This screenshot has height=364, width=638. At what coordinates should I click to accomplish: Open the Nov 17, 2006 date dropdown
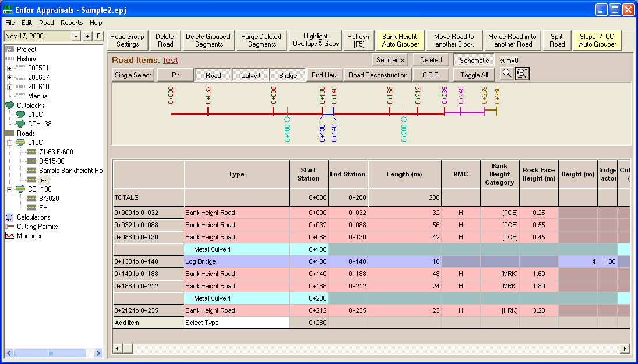pyautogui.click(x=75, y=37)
